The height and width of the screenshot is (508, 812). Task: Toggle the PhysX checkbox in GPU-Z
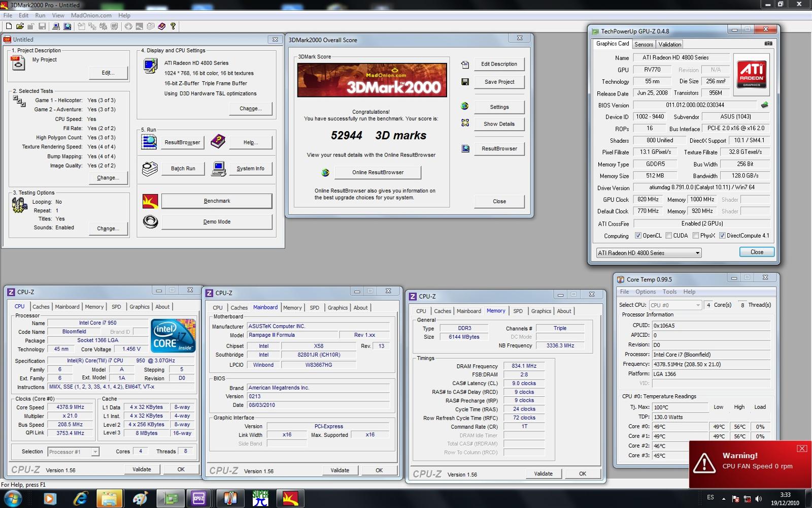696,236
